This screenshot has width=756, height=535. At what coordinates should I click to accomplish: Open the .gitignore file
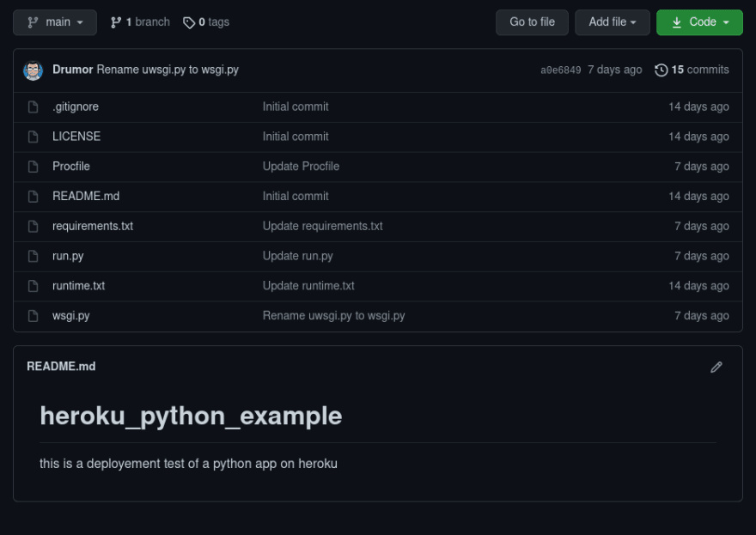point(76,107)
